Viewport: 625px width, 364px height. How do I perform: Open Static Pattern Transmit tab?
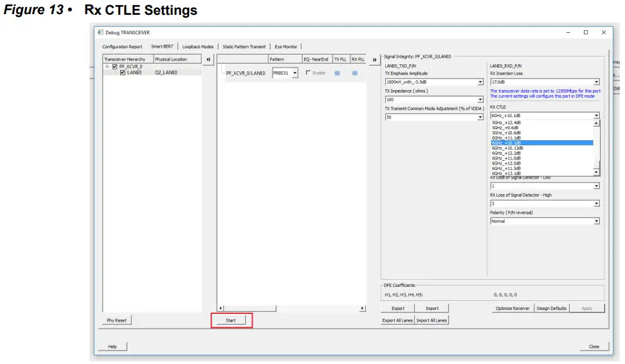244,47
